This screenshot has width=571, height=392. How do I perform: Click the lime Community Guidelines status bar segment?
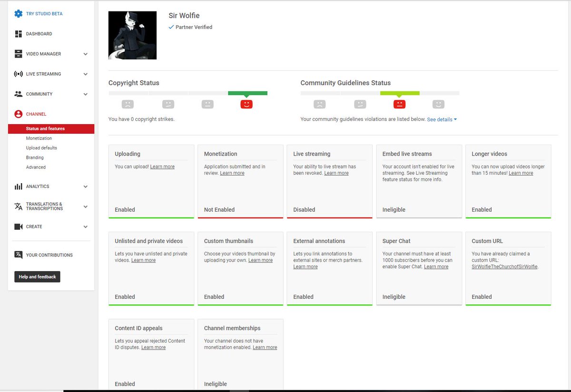coord(400,93)
